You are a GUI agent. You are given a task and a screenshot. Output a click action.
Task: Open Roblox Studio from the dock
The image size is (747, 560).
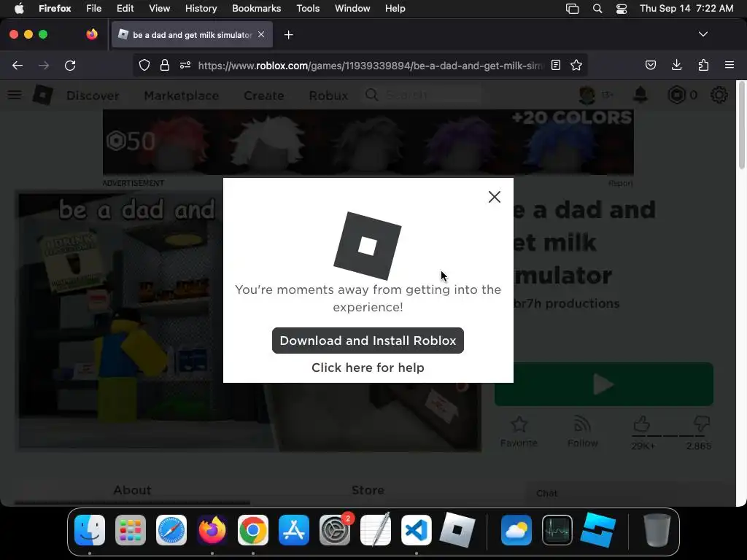click(x=598, y=530)
